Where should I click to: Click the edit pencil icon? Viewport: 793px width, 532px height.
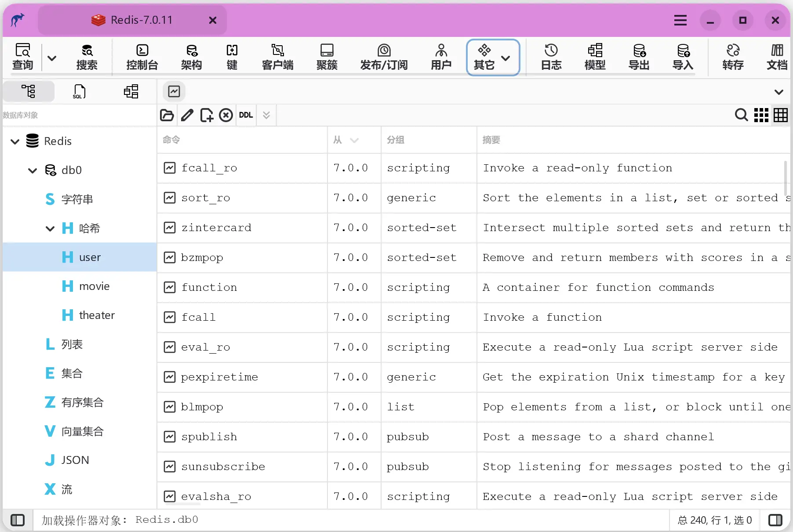[x=187, y=115]
